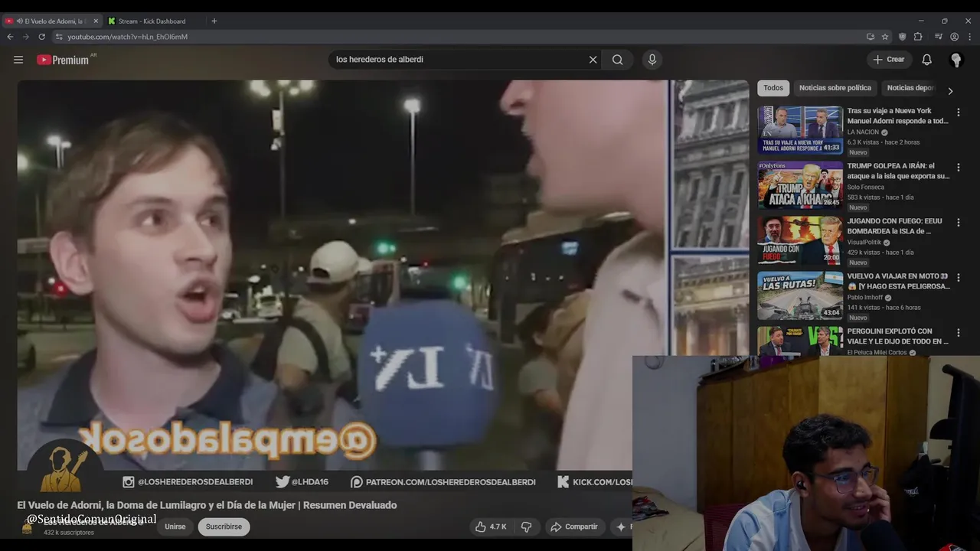Viewport: 980px width, 551px height.
Task: Open JUGANDO CON FUEGO video thumbnail
Action: [800, 240]
